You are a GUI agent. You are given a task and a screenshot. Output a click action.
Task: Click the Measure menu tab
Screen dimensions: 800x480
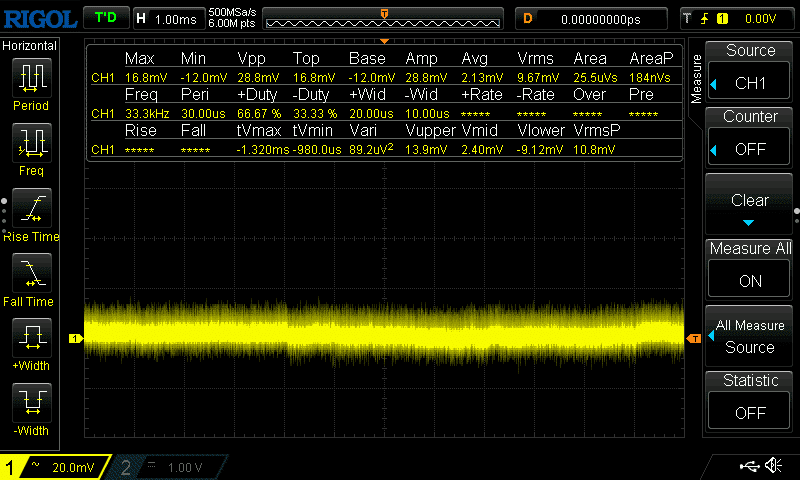[x=696, y=79]
